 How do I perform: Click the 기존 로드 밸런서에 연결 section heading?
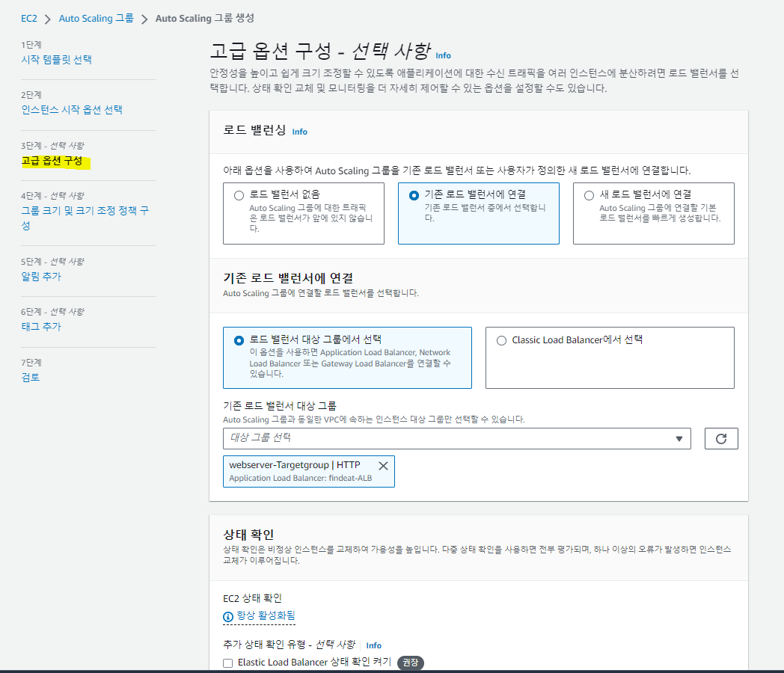click(x=288, y=277)
